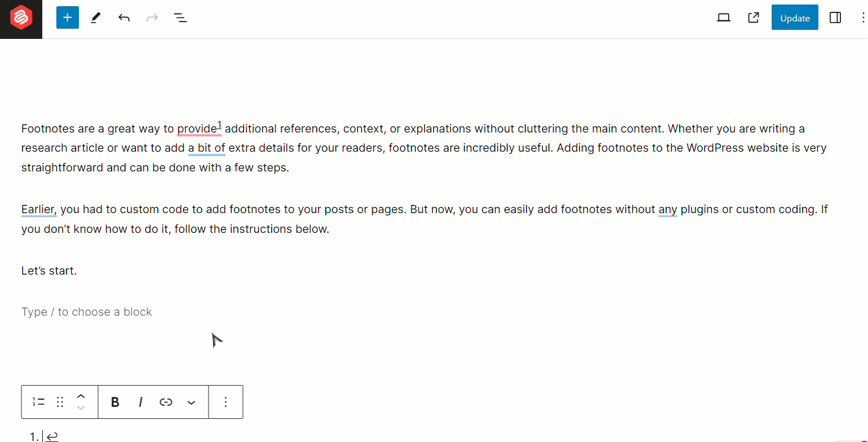Insert a link from block toolbar
This screenshot has height=442, width=868.
point(166,402)
